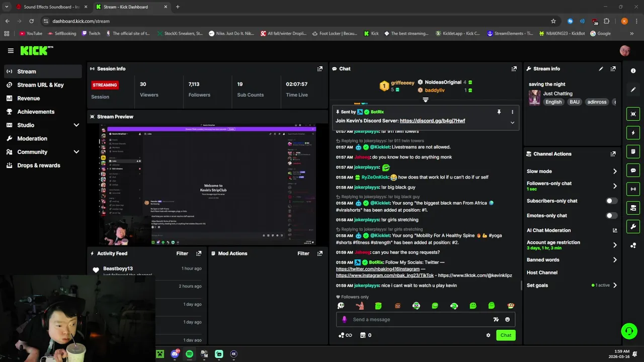The height and width of the screenshot is (362, 644).
Task: Pop out the Session Info panel
Action: click(x=319, y=69)
